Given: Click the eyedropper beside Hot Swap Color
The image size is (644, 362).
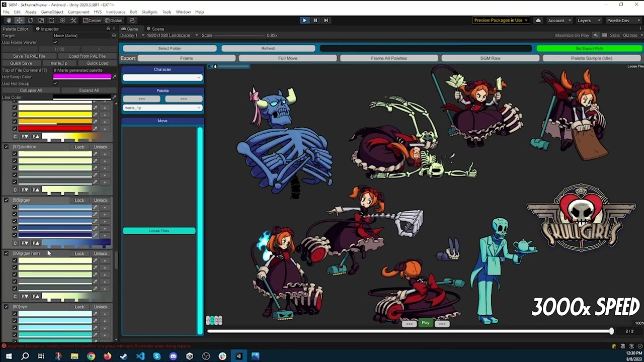Looking at the screenshot, I should pos(114,77).
